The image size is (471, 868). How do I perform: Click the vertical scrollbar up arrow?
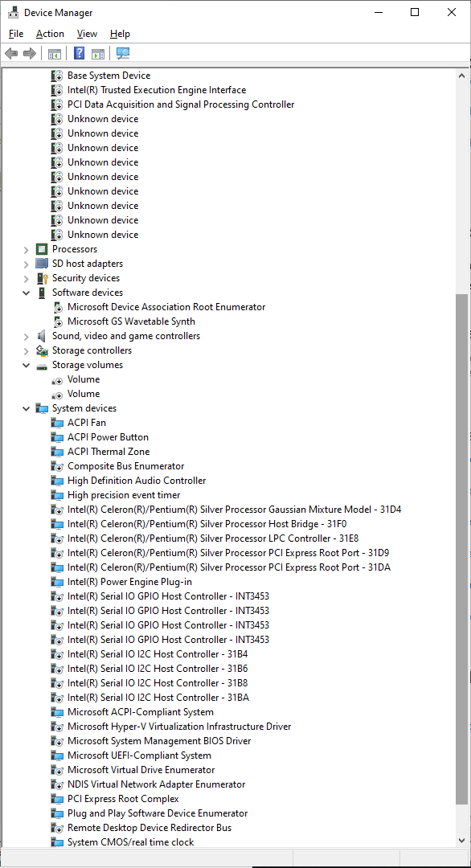pyautogui.click(x=462, y=75)
